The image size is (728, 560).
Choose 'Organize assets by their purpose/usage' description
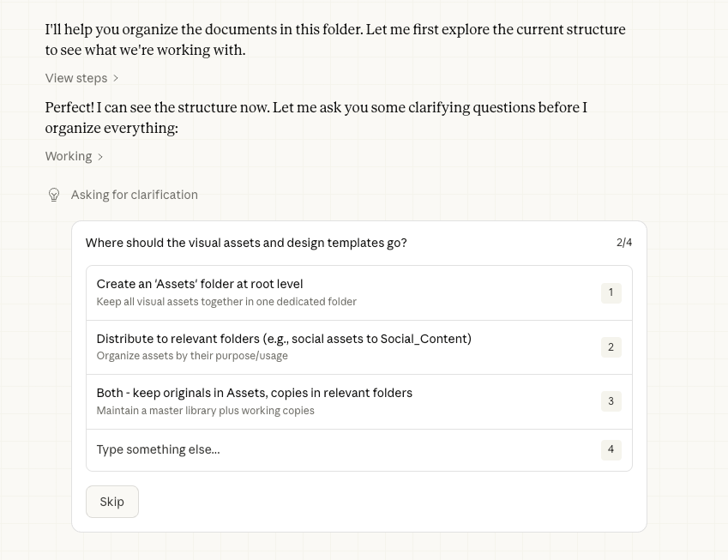click(x=192, y=356)
